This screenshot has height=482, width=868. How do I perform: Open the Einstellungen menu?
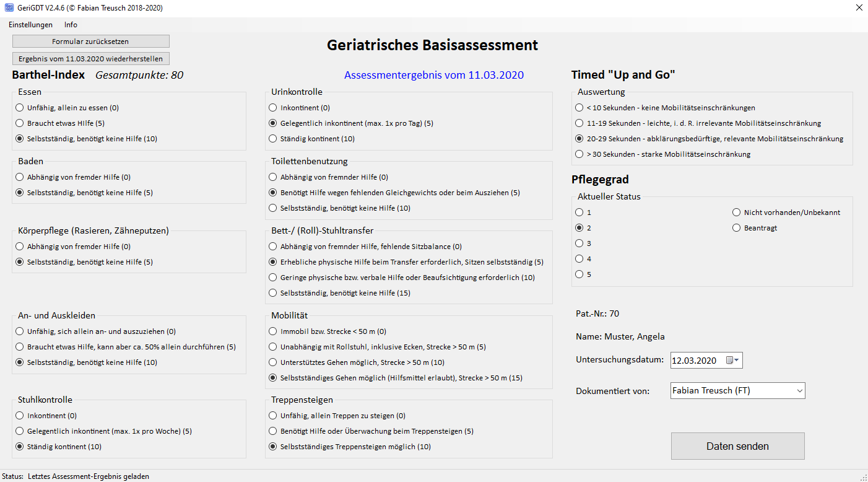point(30,25)
